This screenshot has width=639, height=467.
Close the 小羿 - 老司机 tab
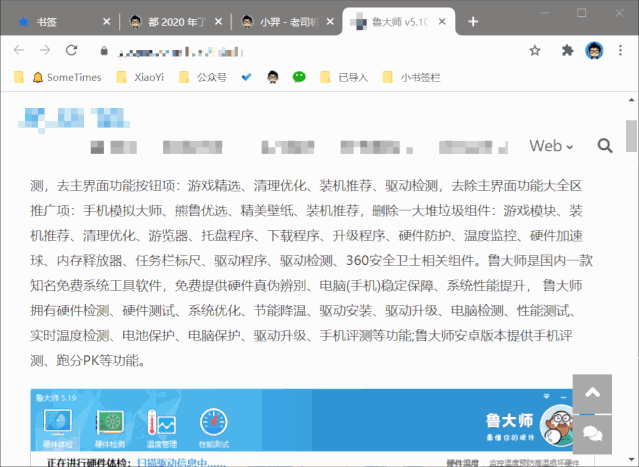pos(330,22)
